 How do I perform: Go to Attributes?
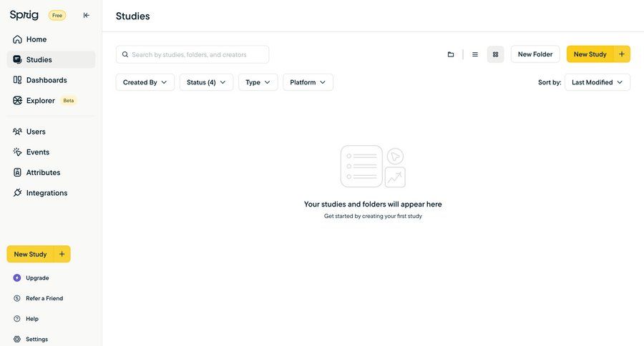51,172
